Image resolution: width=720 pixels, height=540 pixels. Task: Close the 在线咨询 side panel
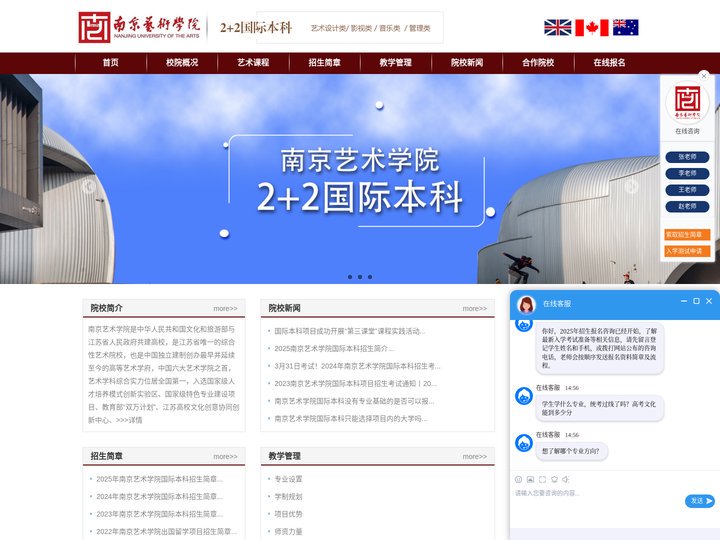[x=703, y=76]
